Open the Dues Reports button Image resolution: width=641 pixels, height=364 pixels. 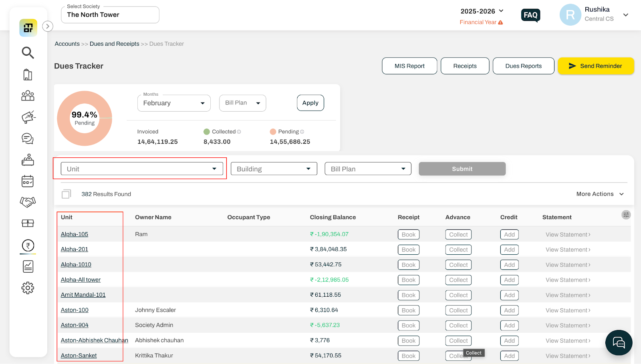524,66
